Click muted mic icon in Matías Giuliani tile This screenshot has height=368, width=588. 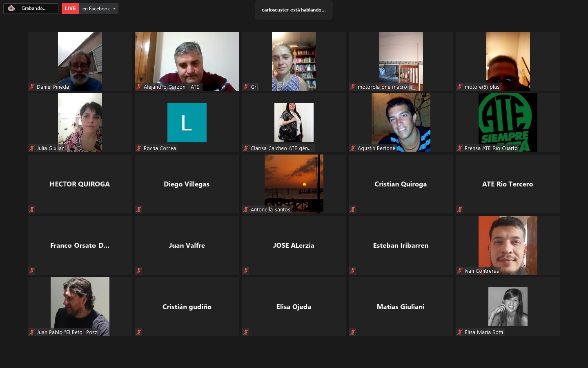click(353, 332)
